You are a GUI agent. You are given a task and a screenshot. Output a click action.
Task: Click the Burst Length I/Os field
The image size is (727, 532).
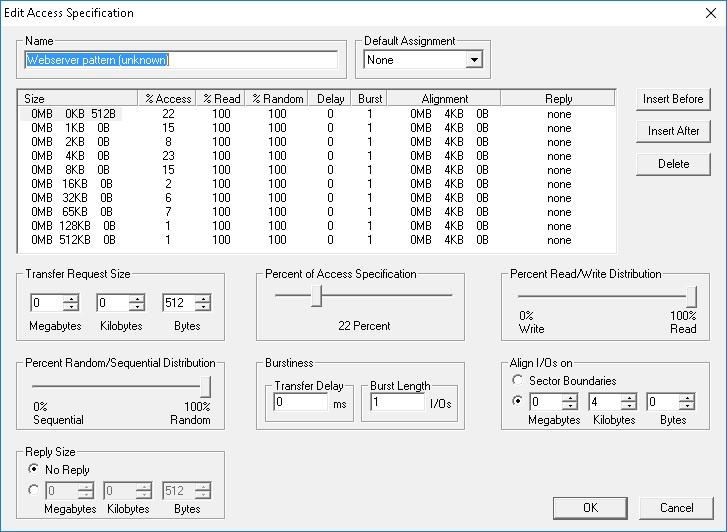click(x=397, y=402)
